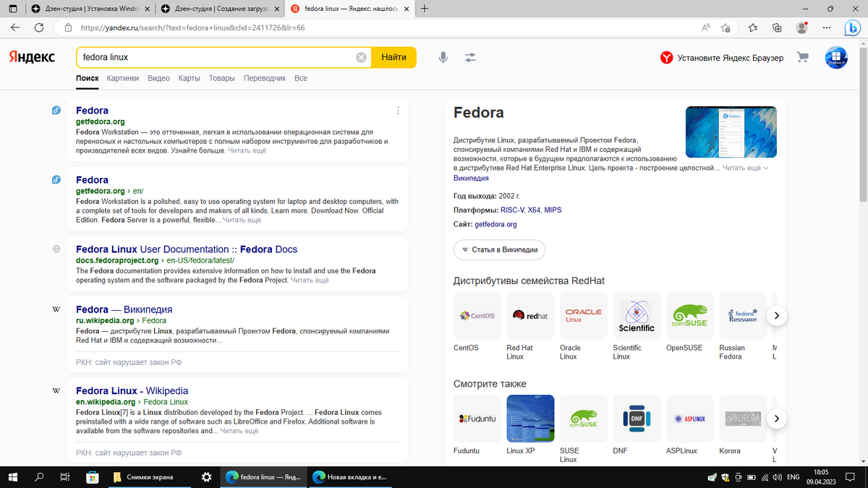Image resolution: width=868 pixels, height=488 pixels.
Task: Click 'Статья в Википедии' button
Action: 499,249
